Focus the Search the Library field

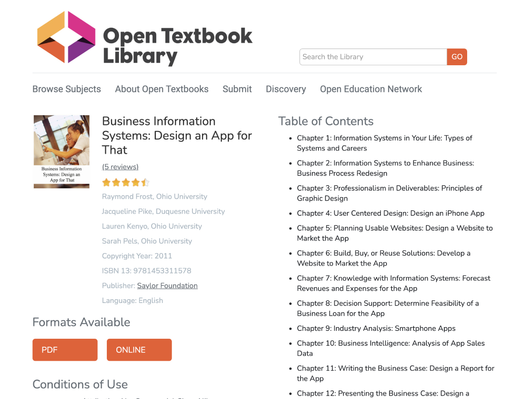[373, 57]
